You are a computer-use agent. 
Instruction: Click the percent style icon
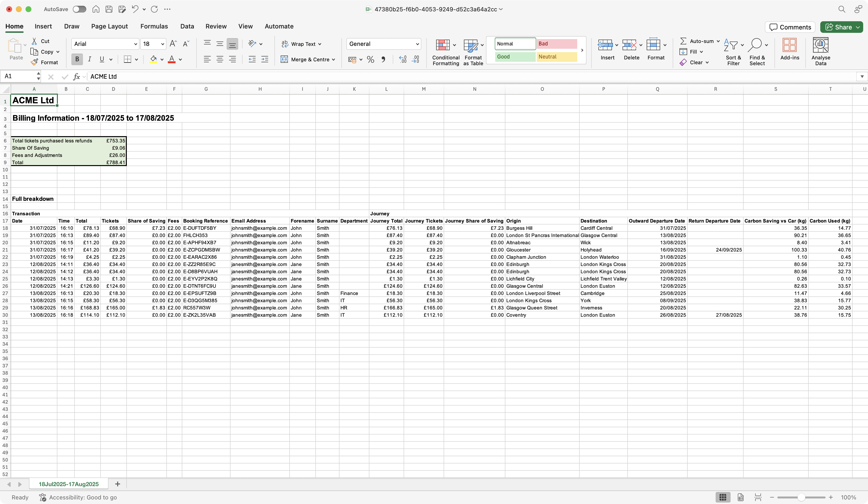point(370,59)
